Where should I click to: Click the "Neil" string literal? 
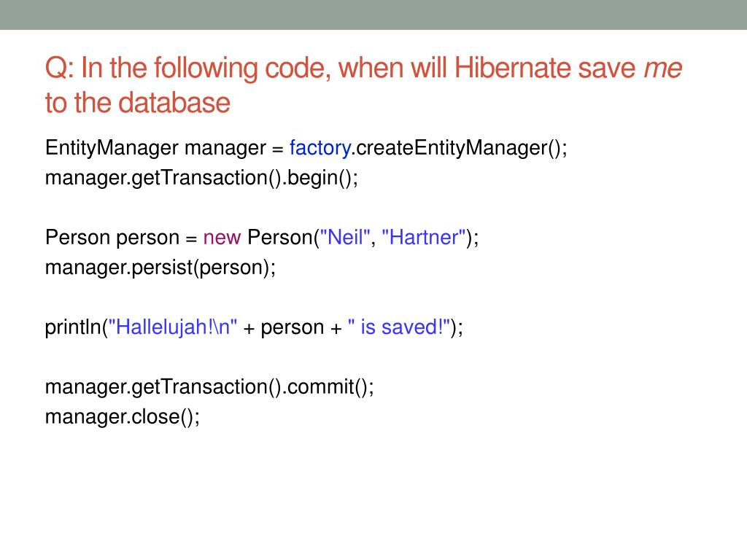tap(345, 238)
